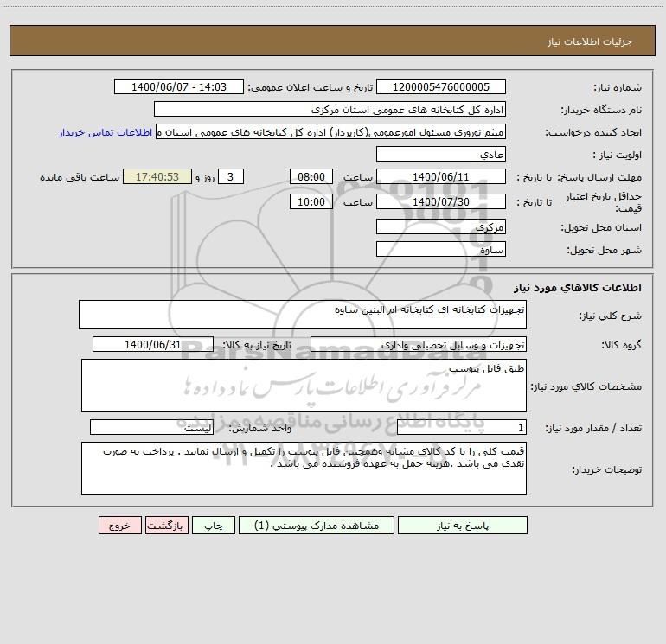666x644 pixels.
Task: Click the خروج exit button
Action: pyautogui.click(x=119, y=525)
